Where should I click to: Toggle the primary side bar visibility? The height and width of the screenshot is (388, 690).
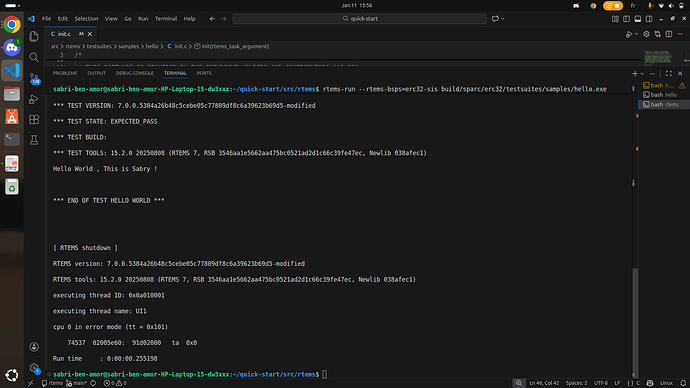pos(627,19)
